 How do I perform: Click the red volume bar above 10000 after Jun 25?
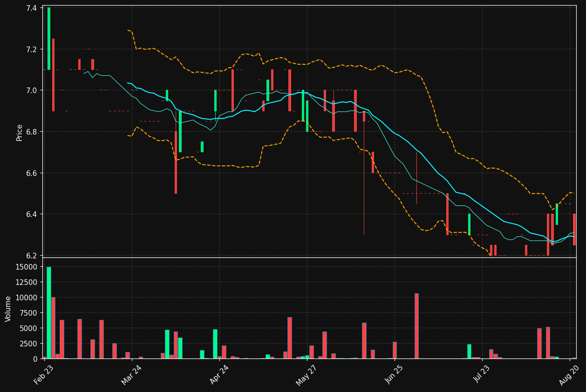pos(416,326)
